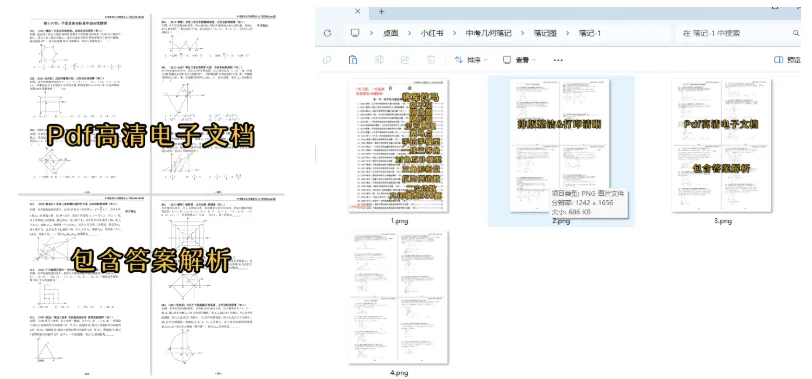Click the Rename icon in Explorer toolbar
Image resolution: width=812 pixels, height=379 pixels.
coord(379,60)
